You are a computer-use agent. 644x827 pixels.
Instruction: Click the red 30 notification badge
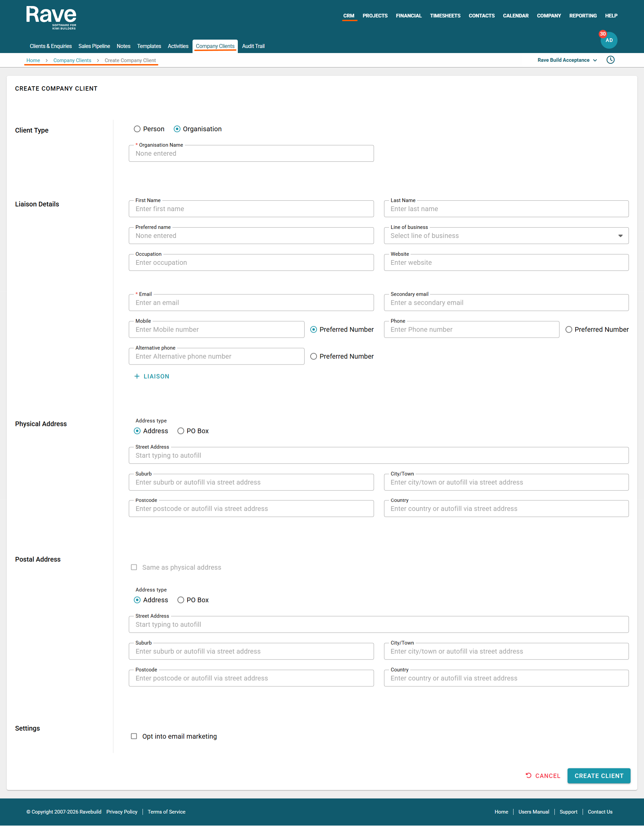[603, 34]
